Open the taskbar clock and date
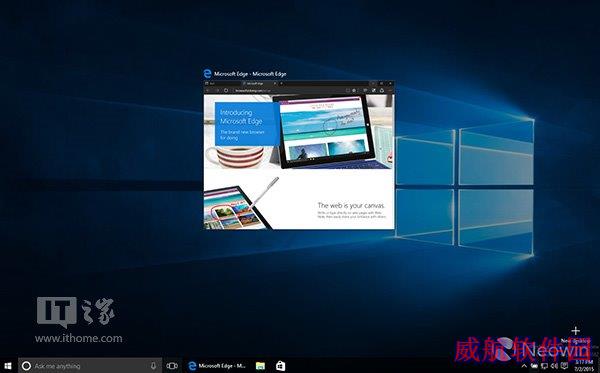600x373 pixels. pos(584,365)
